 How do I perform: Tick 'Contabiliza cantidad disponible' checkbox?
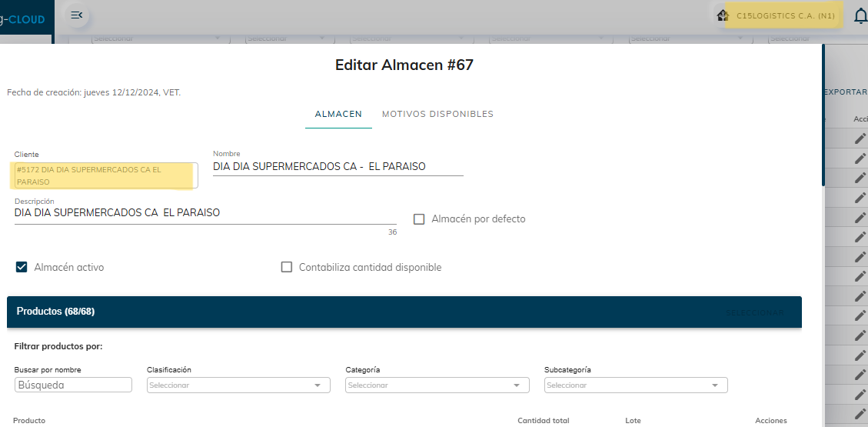click(287, 267)
